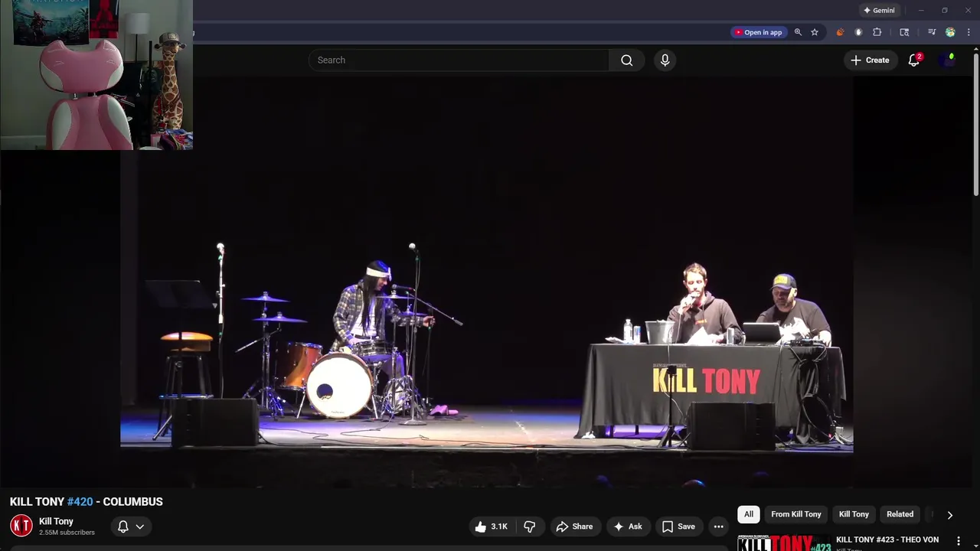Click the Gemini button in title bar
Viewport: 980px width, 551px height.
[x=879, y=11]
